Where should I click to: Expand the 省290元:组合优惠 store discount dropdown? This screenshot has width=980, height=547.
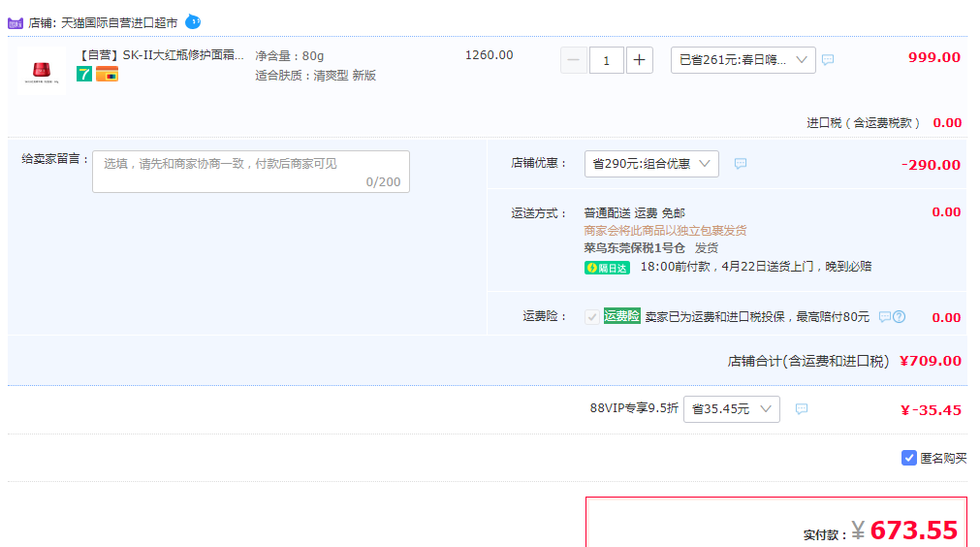(x=651, y=164)
